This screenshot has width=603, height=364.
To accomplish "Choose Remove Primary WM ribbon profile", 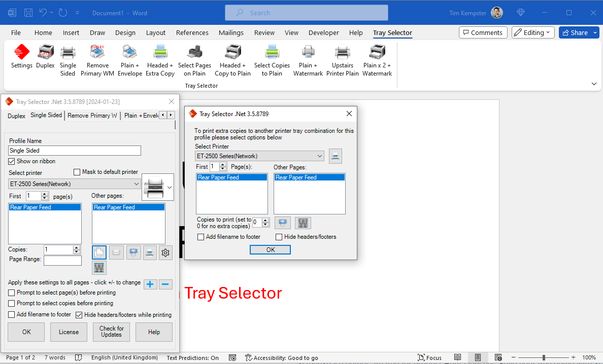I will tap(97, 61).
